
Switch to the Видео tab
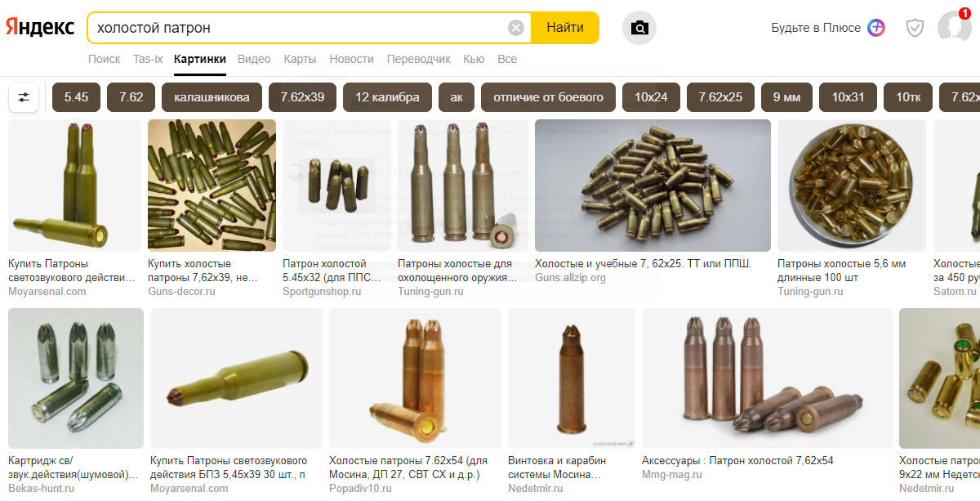pos(254,59)
